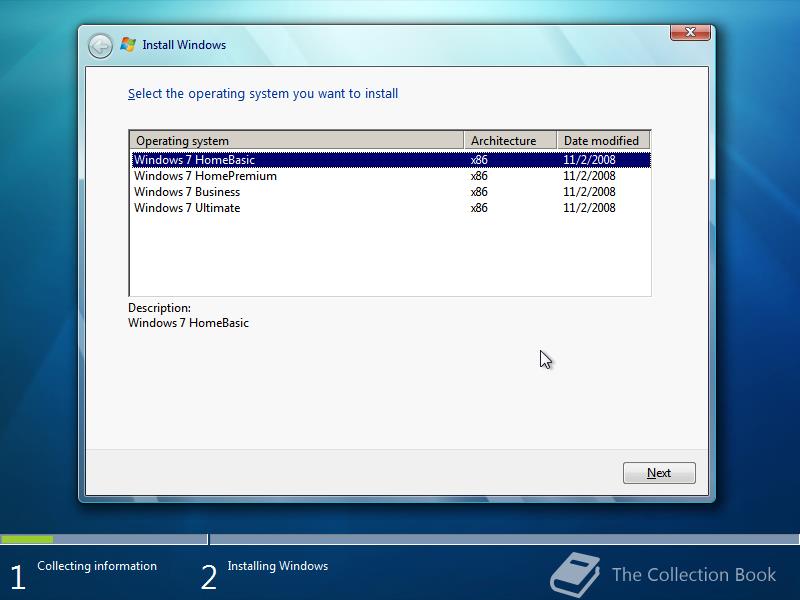800x600 pixels.
Task: Click the Description label
Action: (159, 308)
